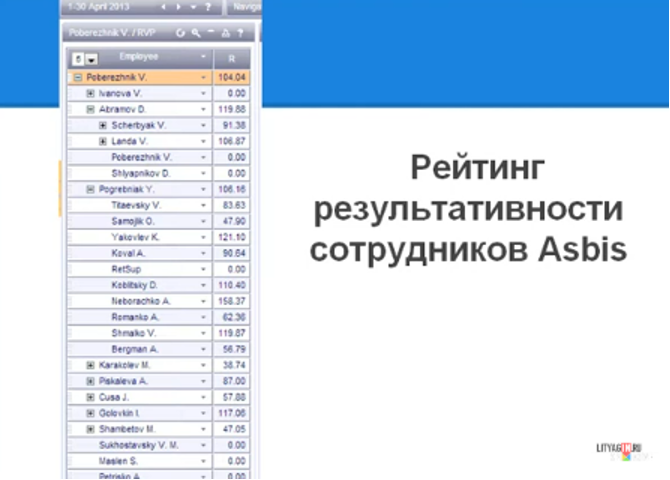Expand the Piskaleva A. node
The width and height of the screenshot is (670, 480).
[90, 381]
